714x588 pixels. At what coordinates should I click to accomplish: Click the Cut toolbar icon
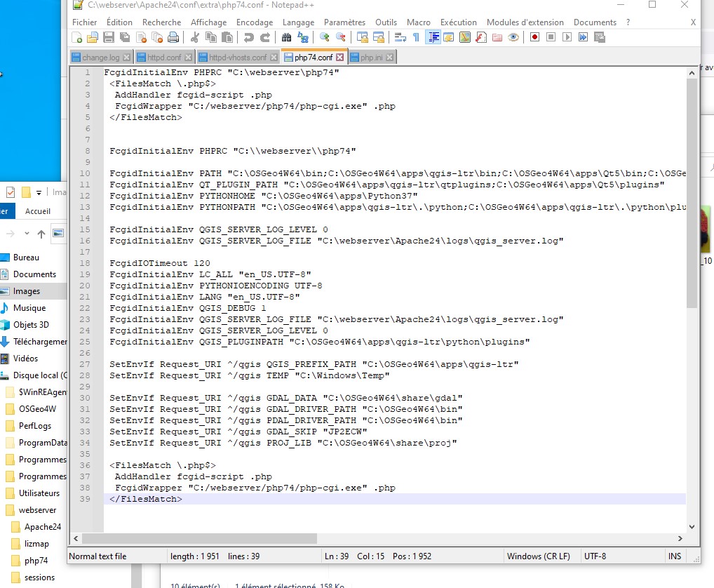(x=194, y=38)
